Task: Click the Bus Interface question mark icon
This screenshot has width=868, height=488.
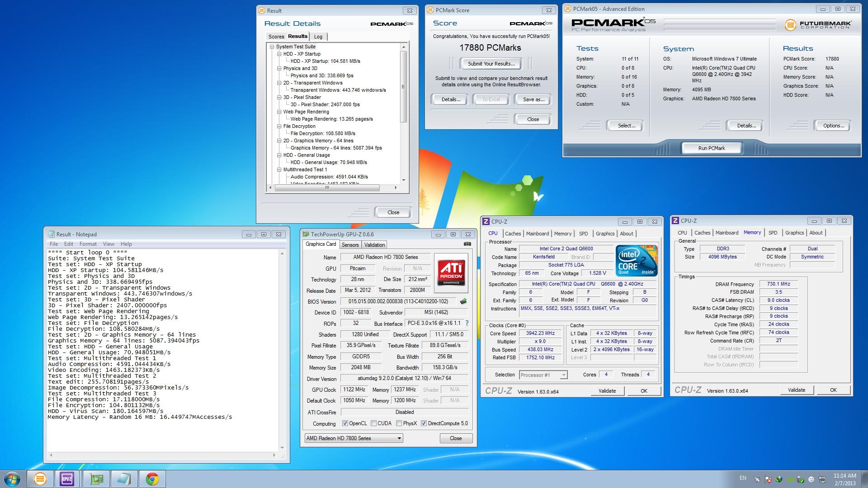Action: (x=467, y=323)
